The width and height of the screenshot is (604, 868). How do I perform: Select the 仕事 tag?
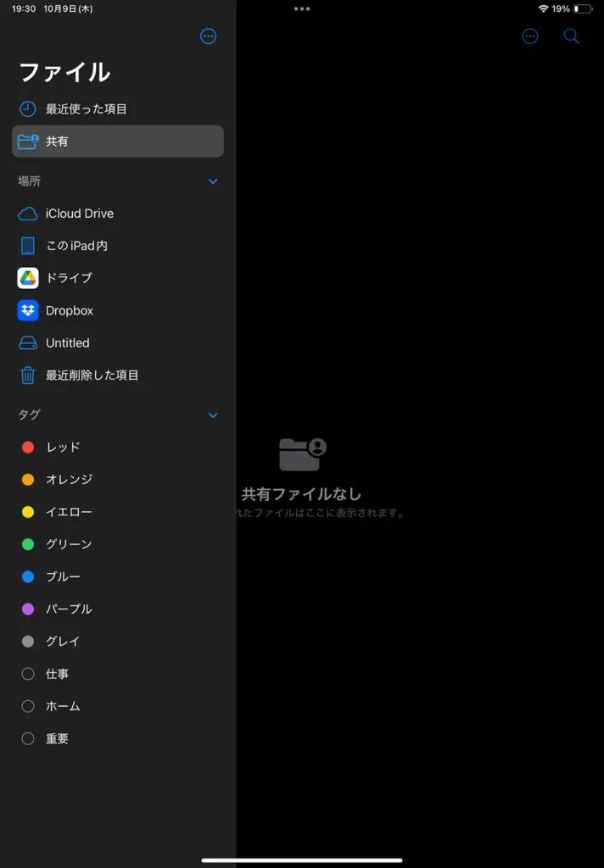57,674
